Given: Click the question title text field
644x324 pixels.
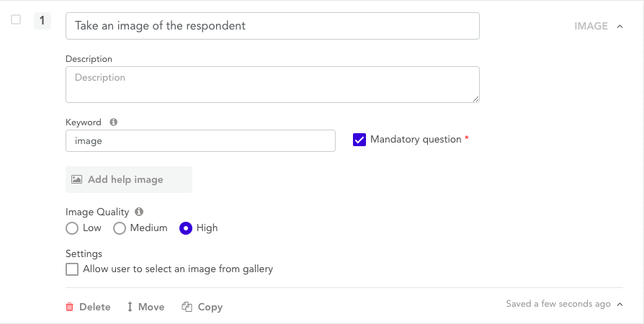Looking at the screenshot, I should 272,26.
